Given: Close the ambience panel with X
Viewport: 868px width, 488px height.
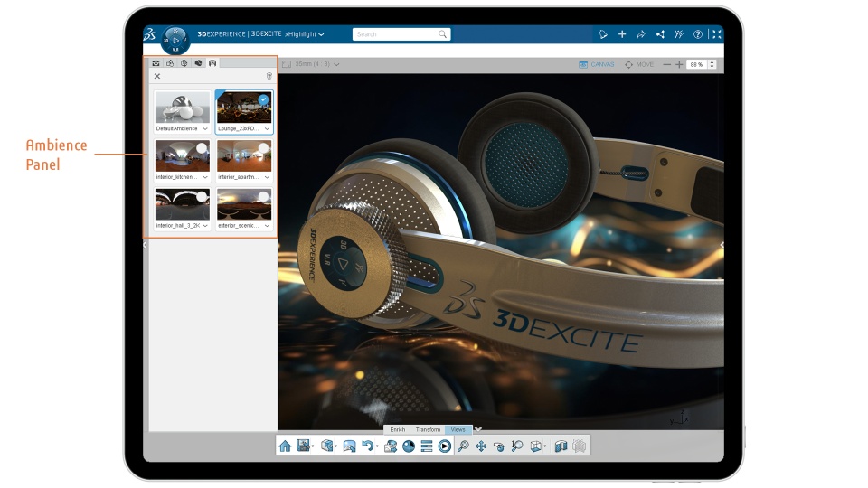Looking at the screenshot, I should click(x=157, y=76).
